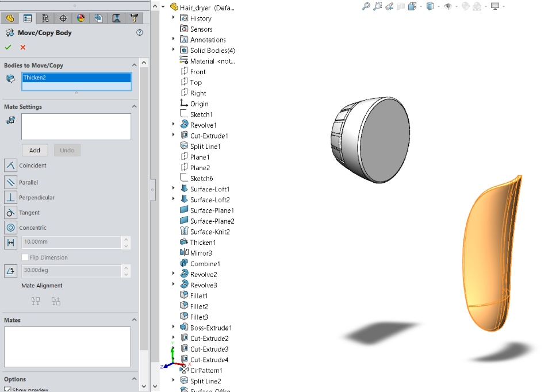The image size is (552, 392).
Task: Click the 10.00mm distance field
Action: [x=71, y=242]
